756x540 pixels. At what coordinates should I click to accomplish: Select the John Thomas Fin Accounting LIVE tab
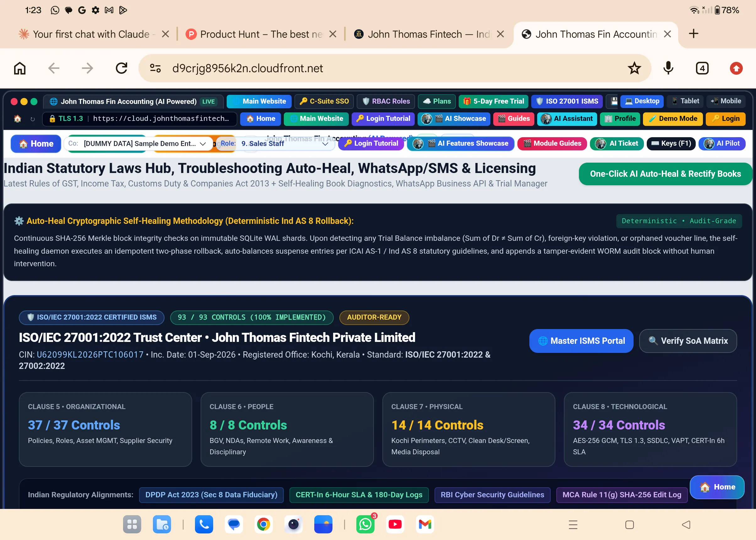(x=133, y=101)
